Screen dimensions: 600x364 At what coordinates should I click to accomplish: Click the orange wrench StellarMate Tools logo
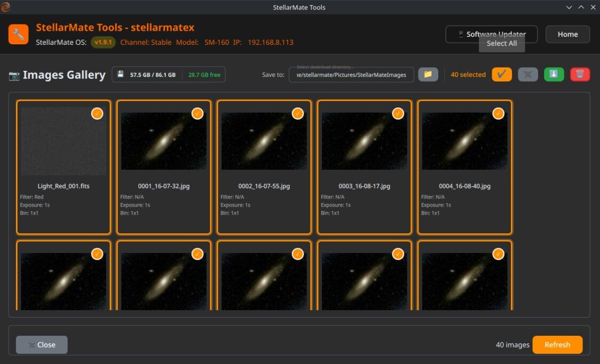point(18,34)
